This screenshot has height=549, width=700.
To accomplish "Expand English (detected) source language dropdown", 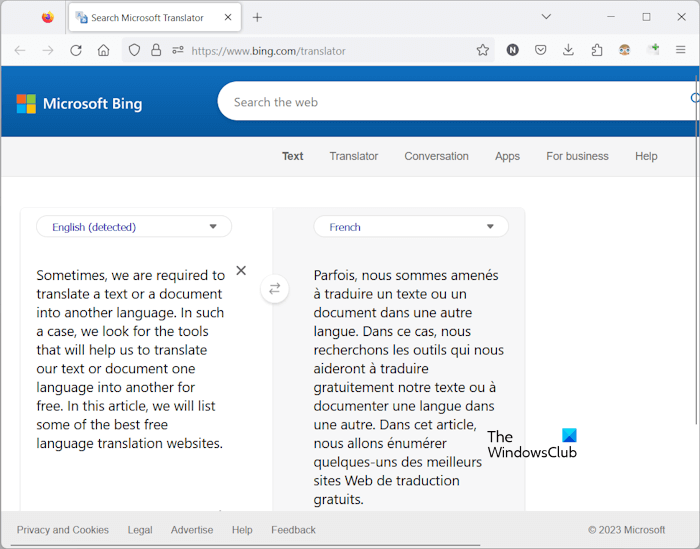I will click(x=134, y=227).
